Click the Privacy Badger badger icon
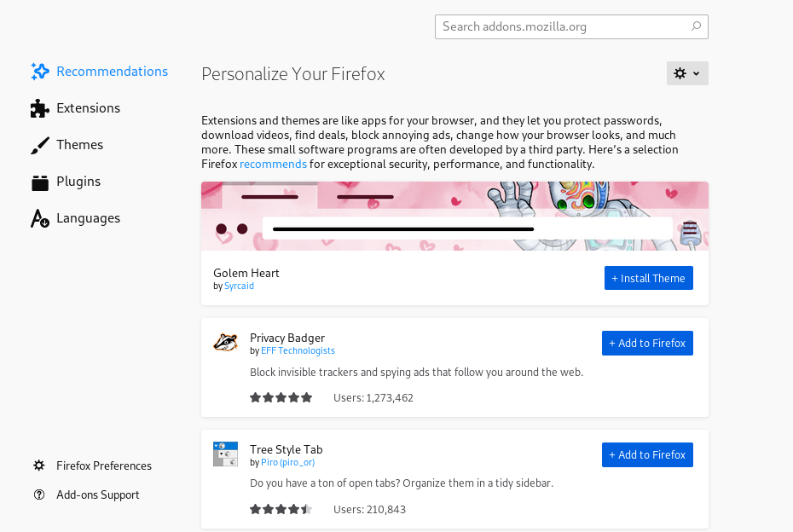The width and height of the screenshot is (793, 532). [x=225, y=343]
